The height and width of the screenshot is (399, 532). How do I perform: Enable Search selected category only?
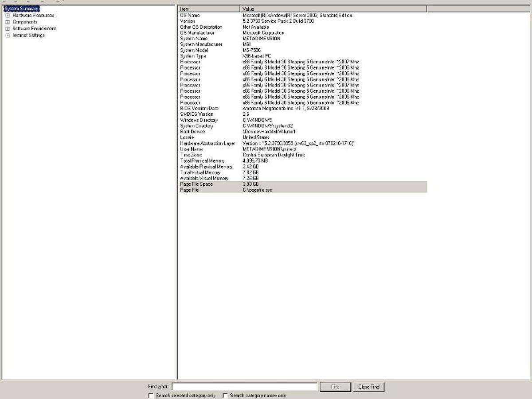coord(151,395)
